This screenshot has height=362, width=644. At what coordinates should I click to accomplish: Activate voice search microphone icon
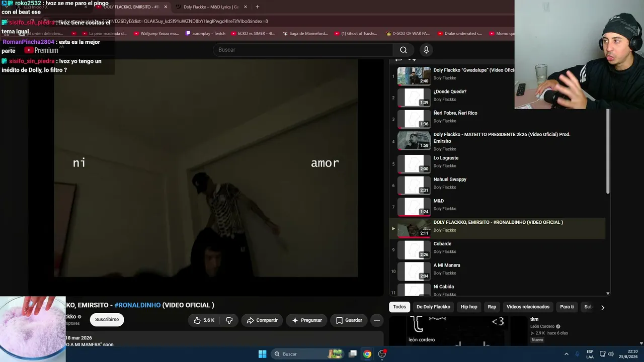point(426,50)
